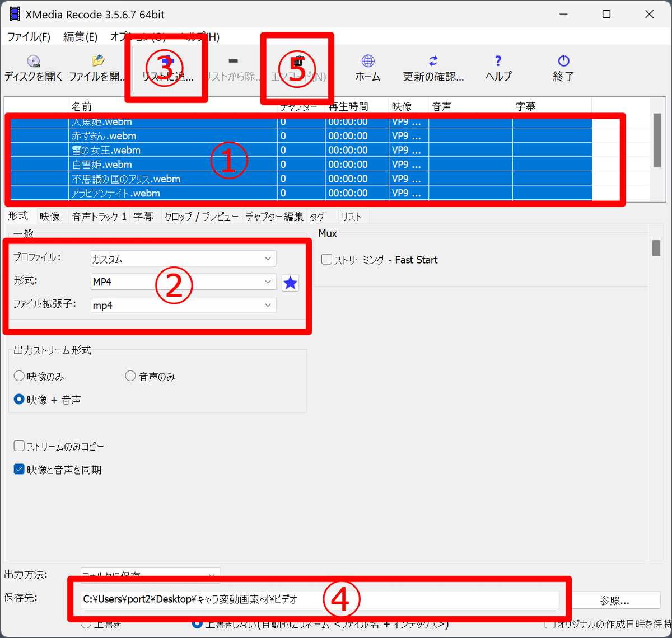Select the 映像のみ radio button
The width and height of the screenshot is (672, 638).
pyautogui.click(x=19, y=376)
